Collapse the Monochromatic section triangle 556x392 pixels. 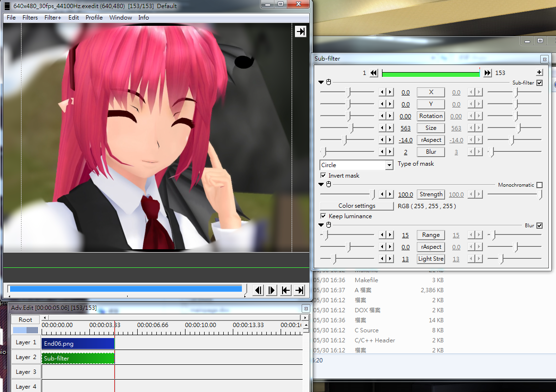[x=321, y=184]
